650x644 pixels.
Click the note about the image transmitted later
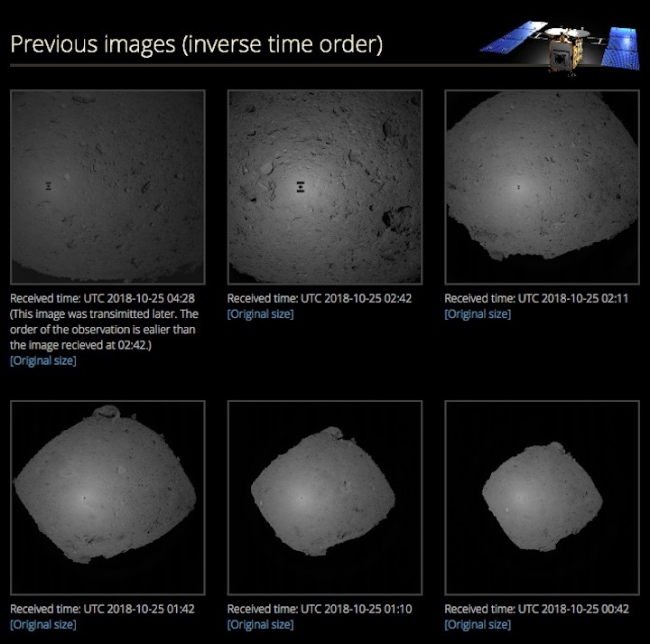(104, 329)
